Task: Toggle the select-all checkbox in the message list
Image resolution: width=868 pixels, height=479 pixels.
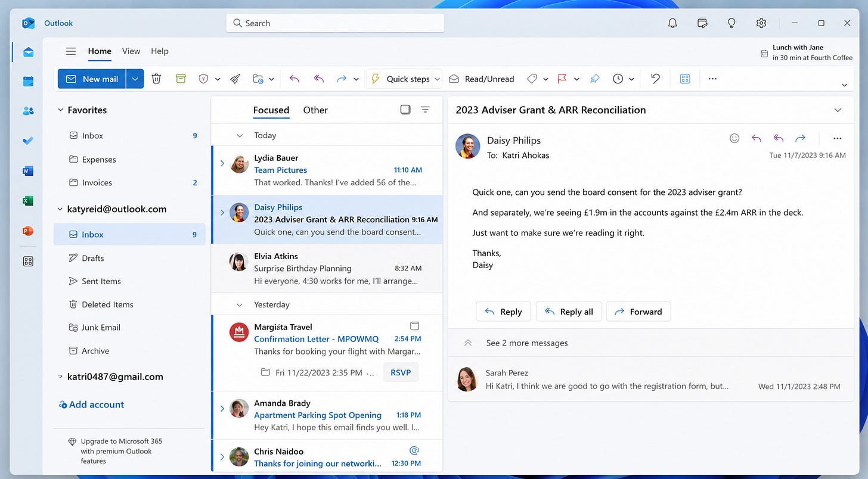Action: click(405, 110)
